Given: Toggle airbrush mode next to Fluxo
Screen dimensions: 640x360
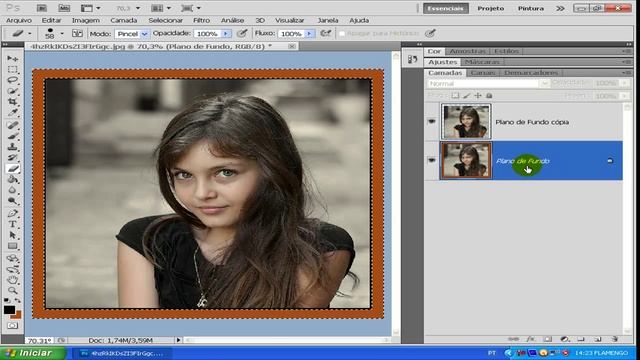Looking at the screenshot, I should [325, 33].
